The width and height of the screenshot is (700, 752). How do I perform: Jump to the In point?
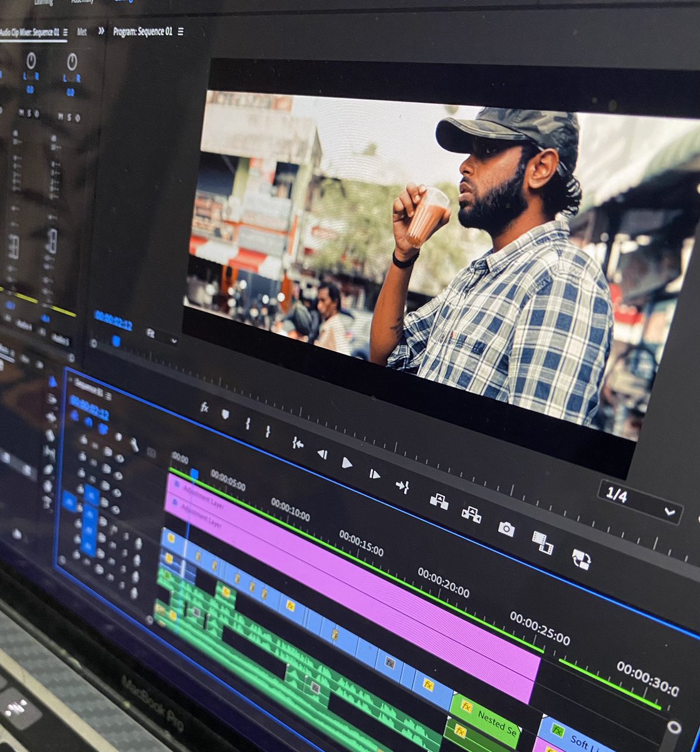point(298,443)
